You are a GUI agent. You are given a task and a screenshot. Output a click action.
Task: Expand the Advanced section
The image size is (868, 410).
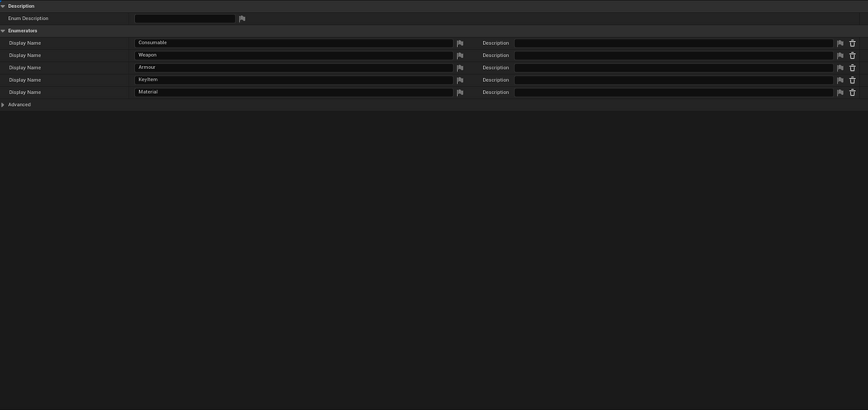2,105
